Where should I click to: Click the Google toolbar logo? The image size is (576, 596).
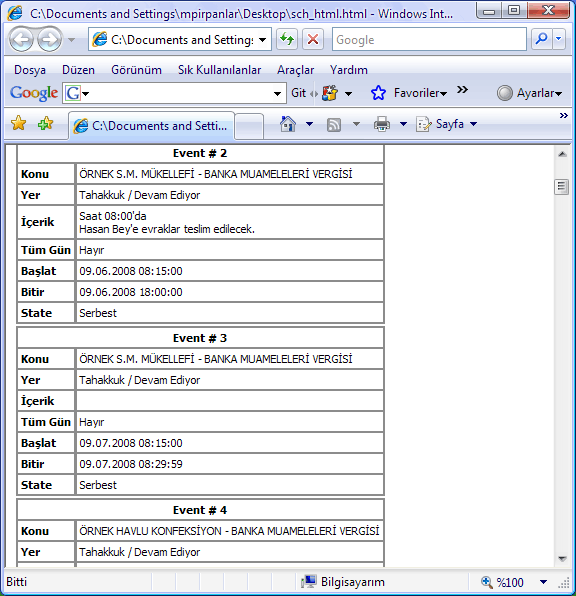pos(34,93)
